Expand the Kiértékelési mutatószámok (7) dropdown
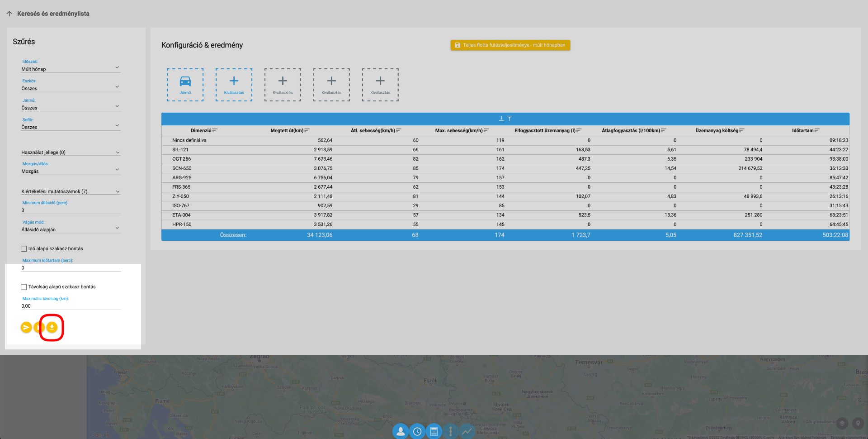Image resolution: width=868 pixels, height=439 pixels. click(x=71, y=191)
